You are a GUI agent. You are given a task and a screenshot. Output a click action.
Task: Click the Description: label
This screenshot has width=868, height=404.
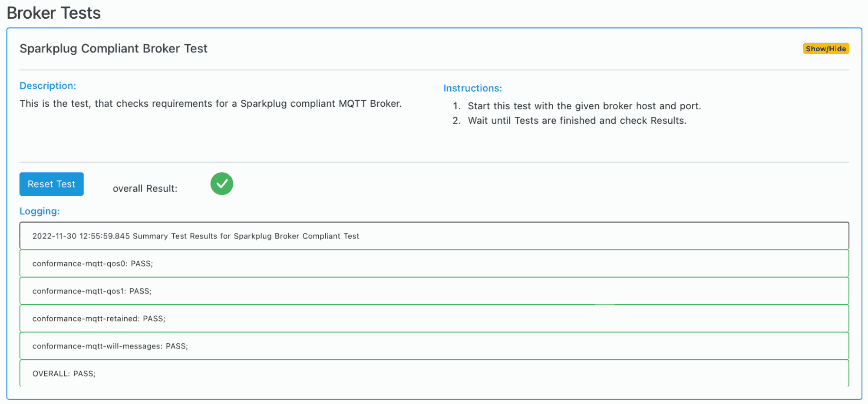click(x=48, y=85)
